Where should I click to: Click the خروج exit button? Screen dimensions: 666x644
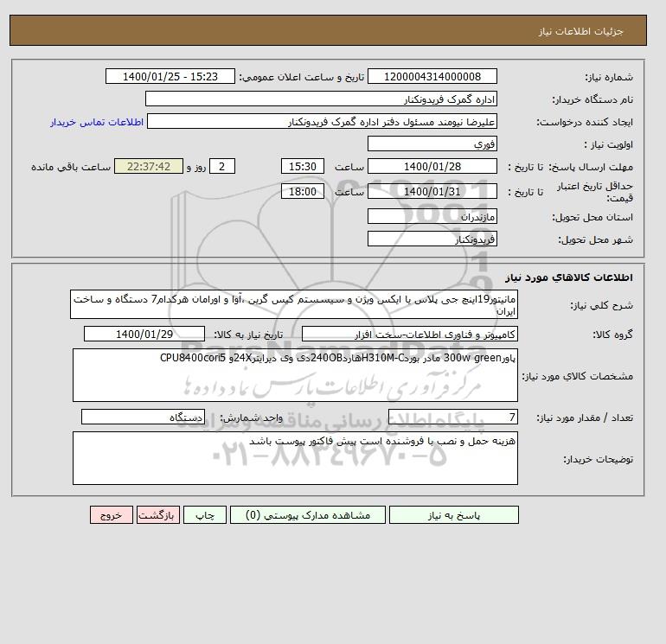(x=112, y=515)
